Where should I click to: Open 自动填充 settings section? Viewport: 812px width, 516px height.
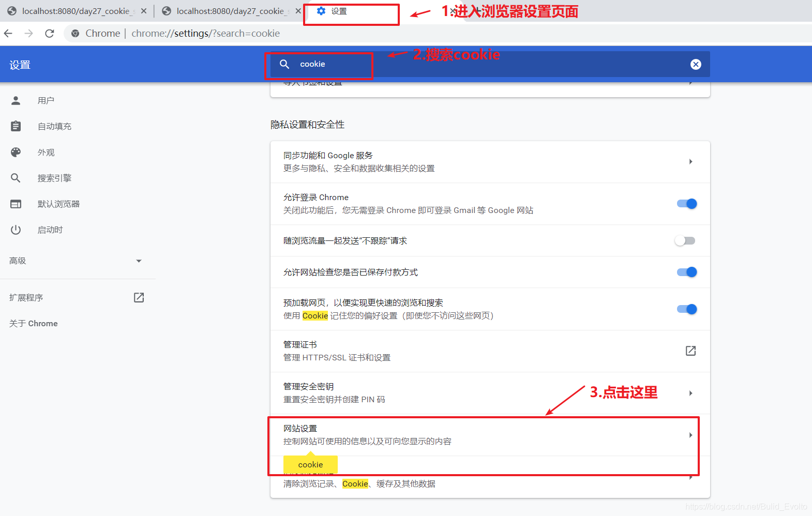tap(54, 126)
